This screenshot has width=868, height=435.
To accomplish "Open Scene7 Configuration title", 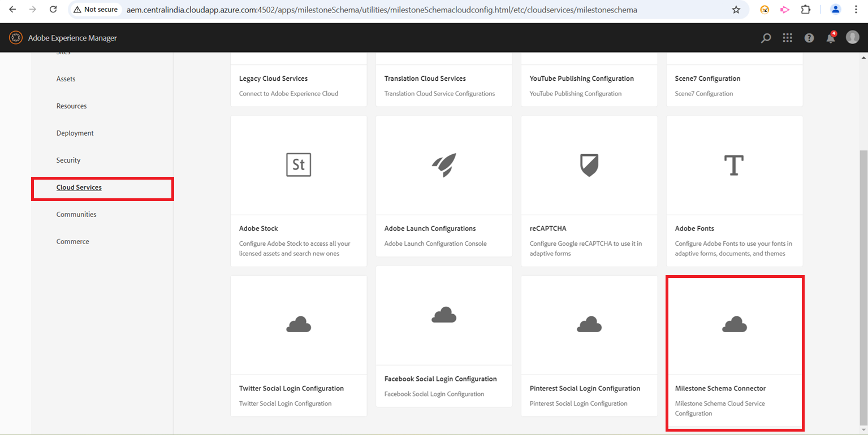I will click(x=707, y=79).
